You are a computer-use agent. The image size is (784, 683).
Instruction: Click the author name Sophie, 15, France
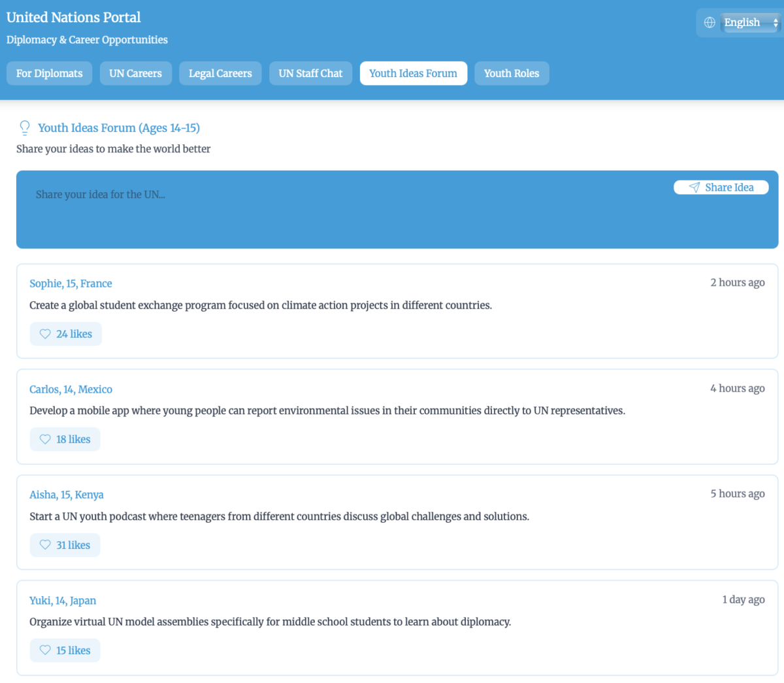pos(71,284)
